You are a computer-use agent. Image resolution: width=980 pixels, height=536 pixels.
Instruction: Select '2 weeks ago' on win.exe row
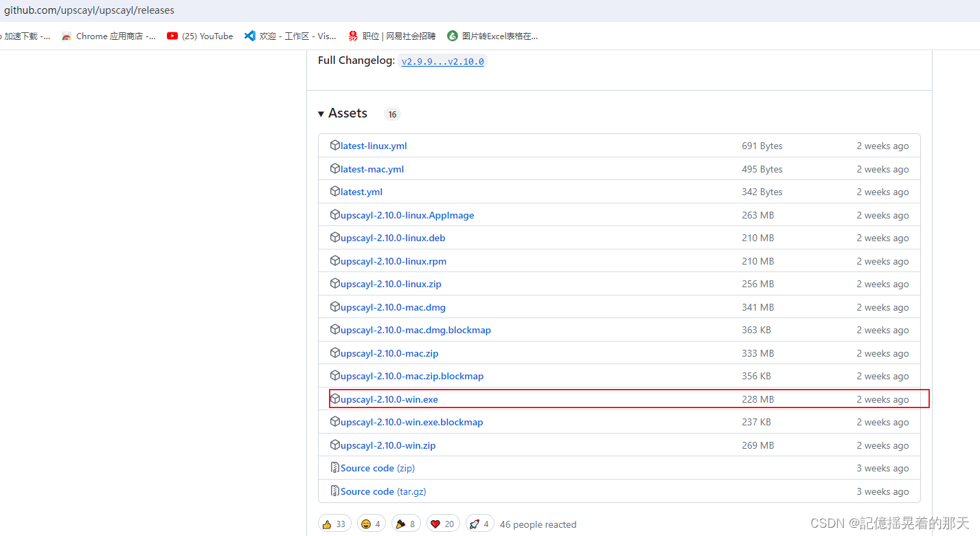tap(882, 399)
